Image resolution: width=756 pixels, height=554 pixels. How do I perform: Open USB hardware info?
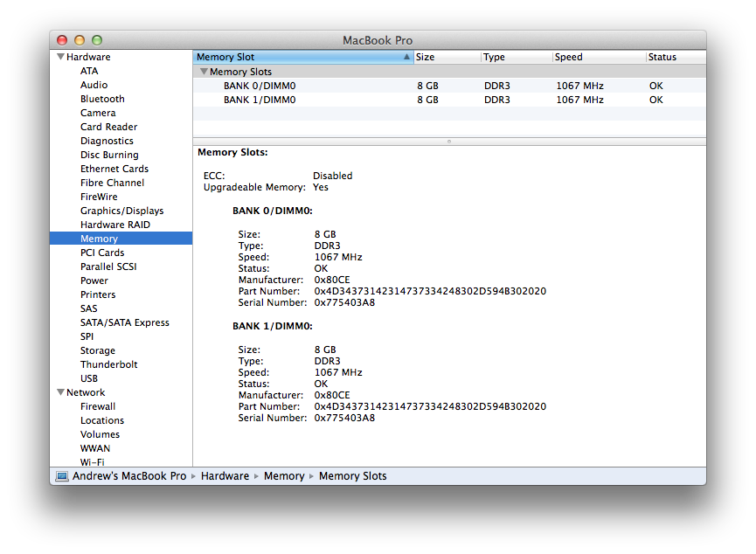coord(89,378)
